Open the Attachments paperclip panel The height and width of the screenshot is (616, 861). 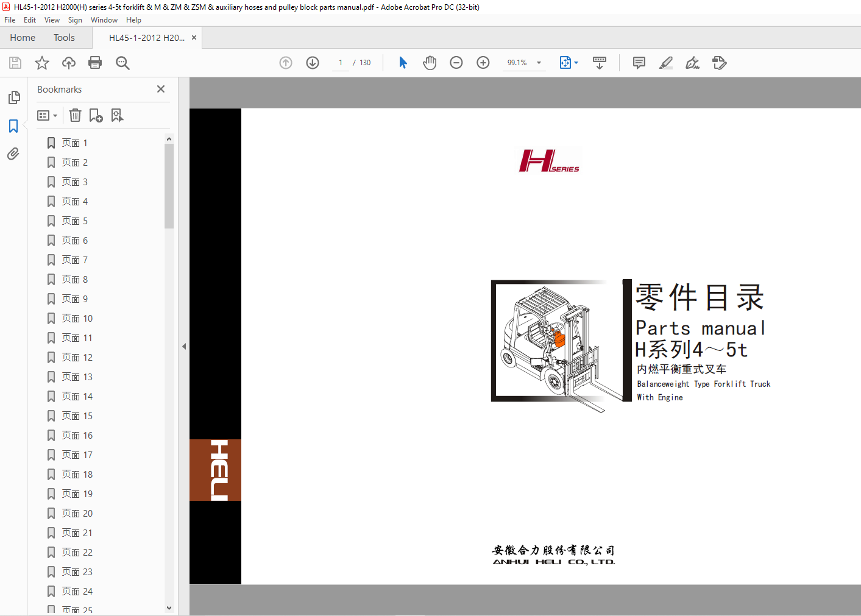tap(13, 154)
